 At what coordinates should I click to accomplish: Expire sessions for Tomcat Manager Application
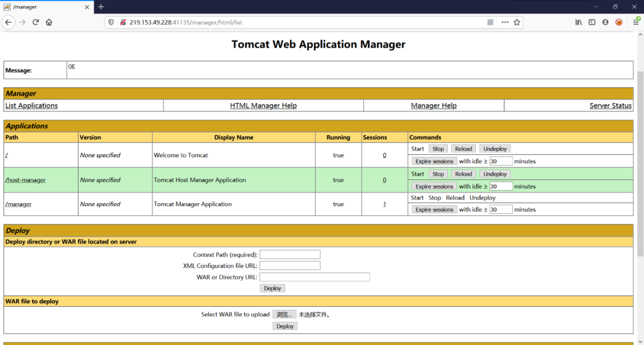pos(434,210)
